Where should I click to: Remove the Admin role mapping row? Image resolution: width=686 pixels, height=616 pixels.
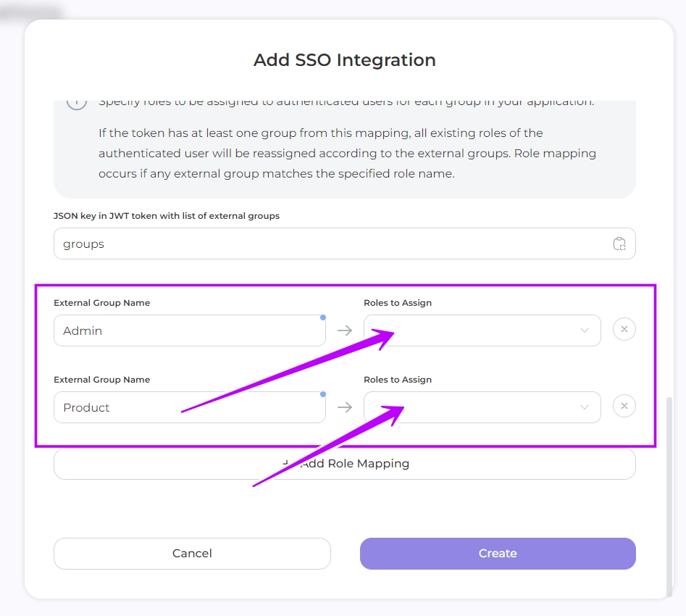point(624,330)
